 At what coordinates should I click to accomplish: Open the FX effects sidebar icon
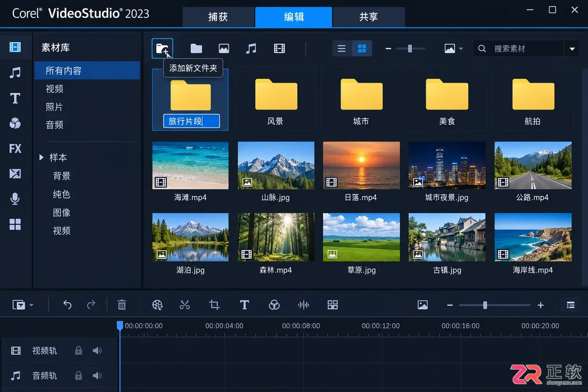(15, 149)
